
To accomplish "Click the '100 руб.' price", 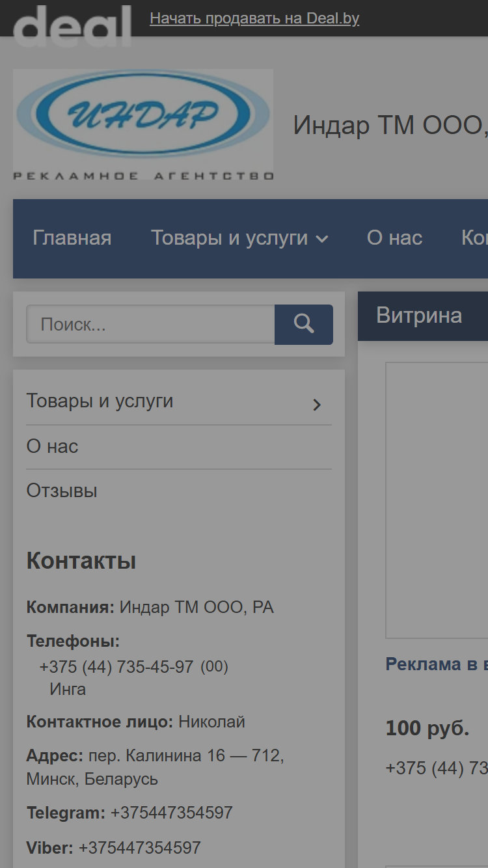I will [x=427, y=728].
